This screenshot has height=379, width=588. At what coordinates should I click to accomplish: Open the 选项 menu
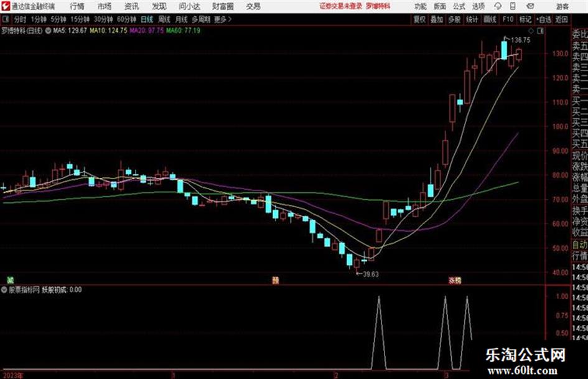tap(478, 6)
